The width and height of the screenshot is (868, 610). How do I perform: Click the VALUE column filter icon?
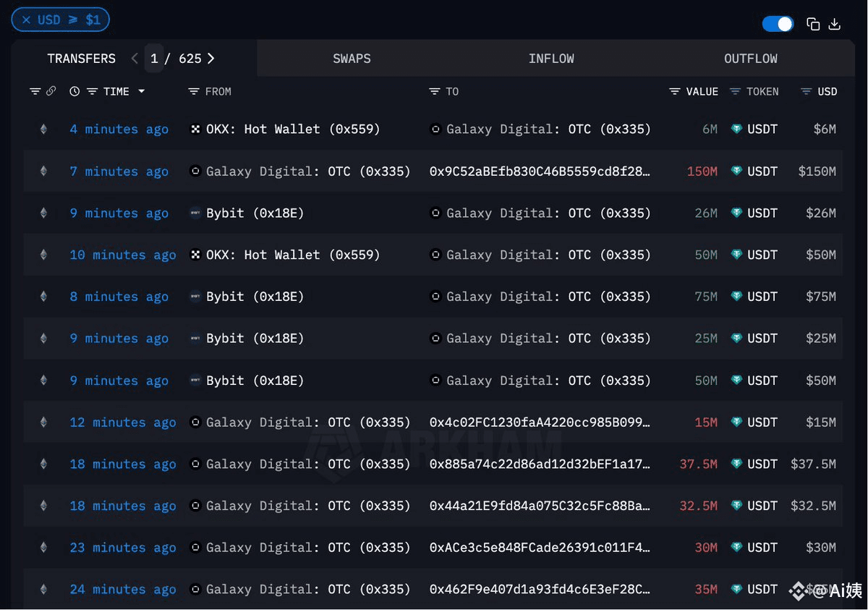click(674, 91)
